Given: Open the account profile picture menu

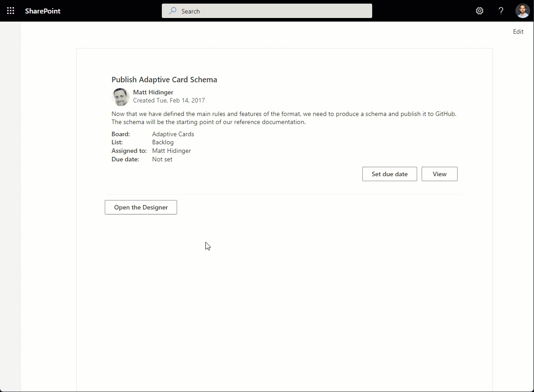Looking at the screenshot, I should point(522,11).
